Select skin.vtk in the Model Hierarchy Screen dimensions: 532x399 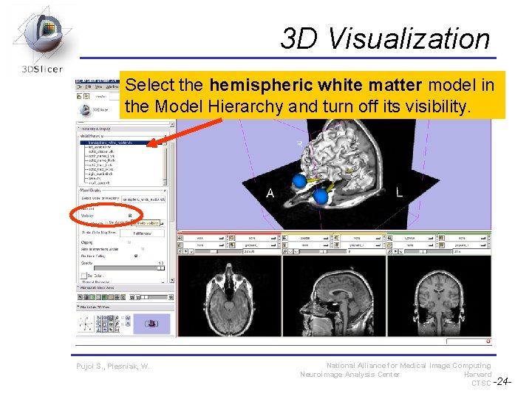tap(95, 178)
